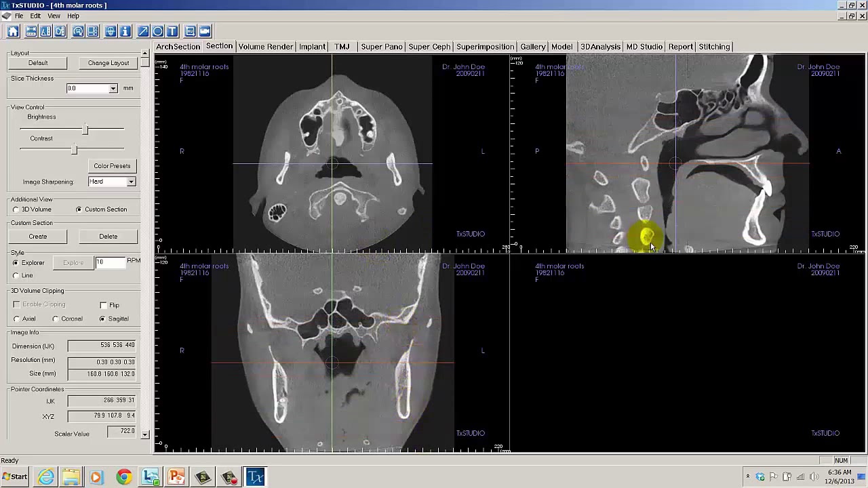Image resolution: width=868 pixels, height=488 pixels.
Task: Open the Slice Thickness dropdown
Action: 113,89
